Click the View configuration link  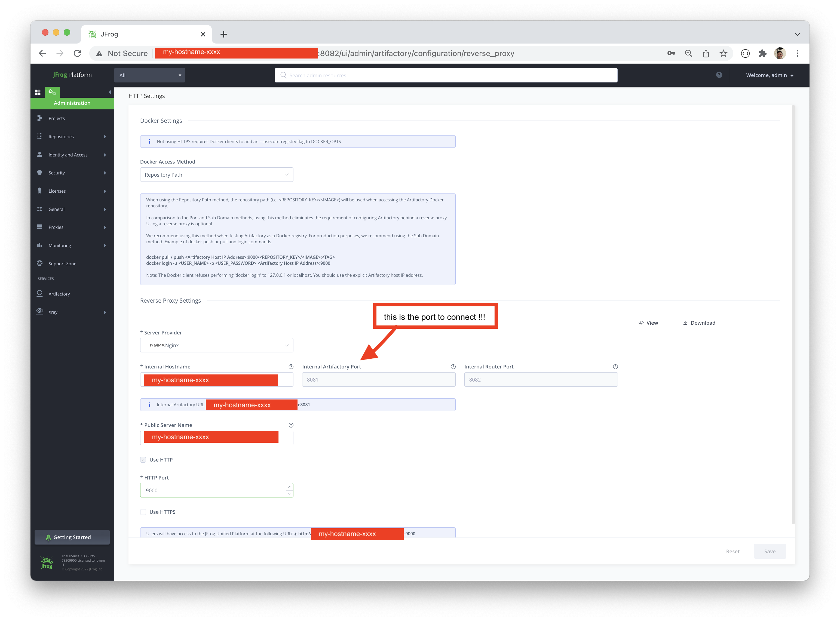(x=648, y=323)
